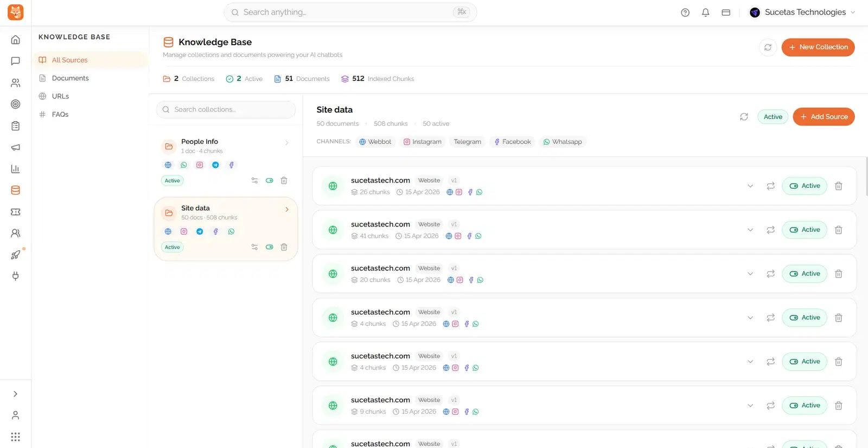Click the Facebook channel chip
Image resolution: width=868 pixels, height=448 pixels.
click(x=512, y=142)
